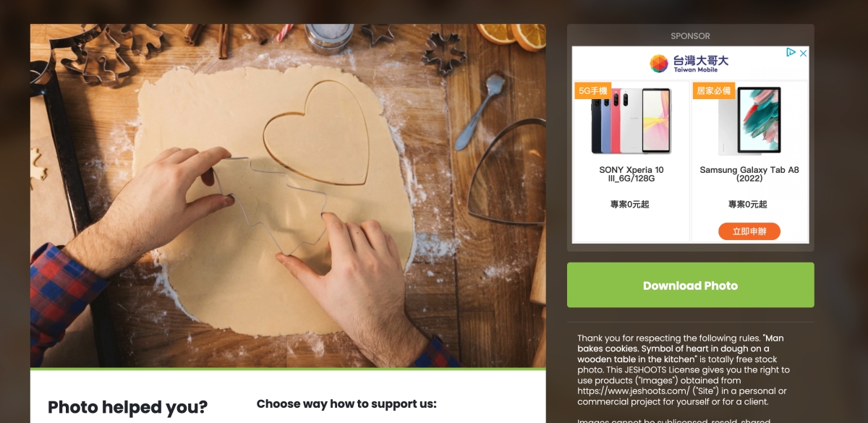Click the orange 立即申辦 button
The height and width of the screenshot is (423, 868).
(749, 231)
